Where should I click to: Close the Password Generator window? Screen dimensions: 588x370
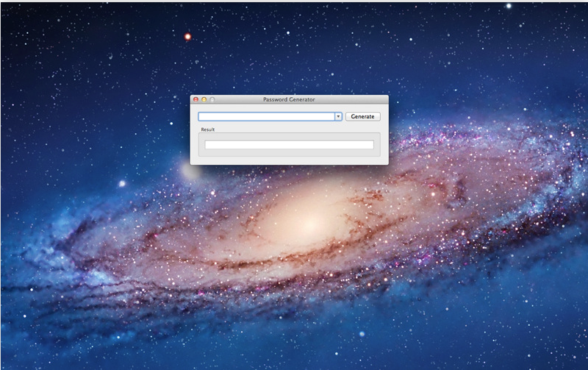(196, 99)
